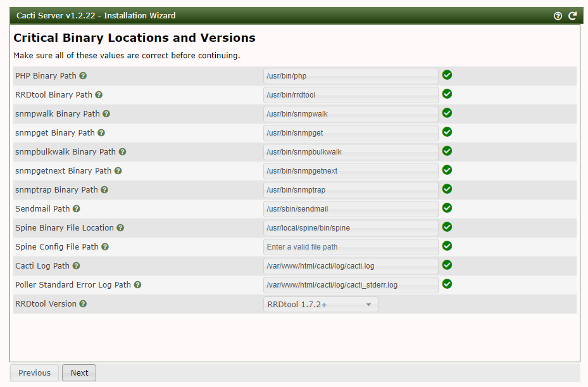Edit the cacti_stderr.log path field

tap(351, 285)
